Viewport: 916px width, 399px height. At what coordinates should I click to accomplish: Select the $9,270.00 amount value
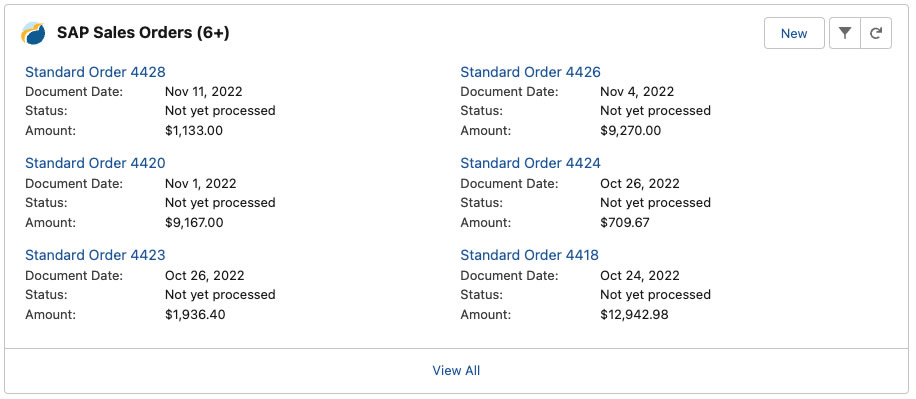[x=630, y=130]
